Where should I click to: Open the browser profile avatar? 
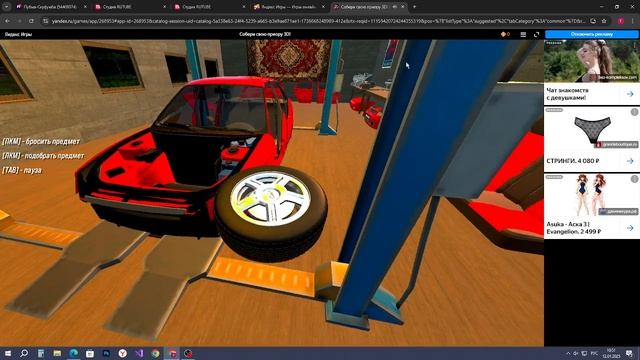tap(621, 21)
